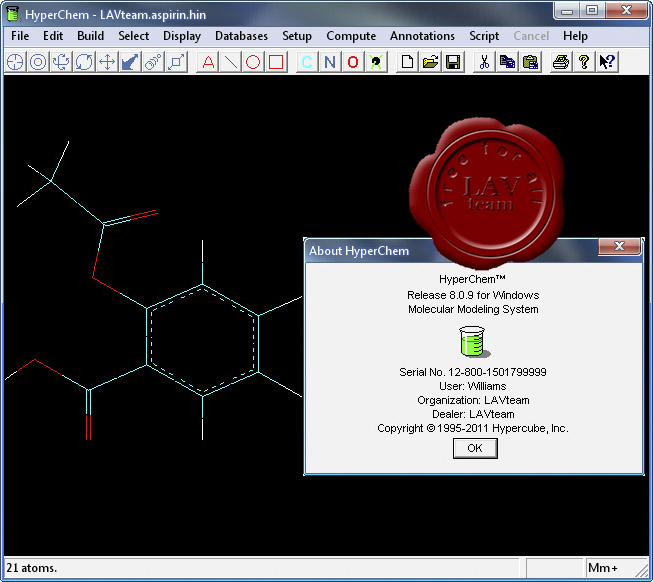
Task: Choose the Z-translate arrow tool
Action: click(x=130, y=62)
